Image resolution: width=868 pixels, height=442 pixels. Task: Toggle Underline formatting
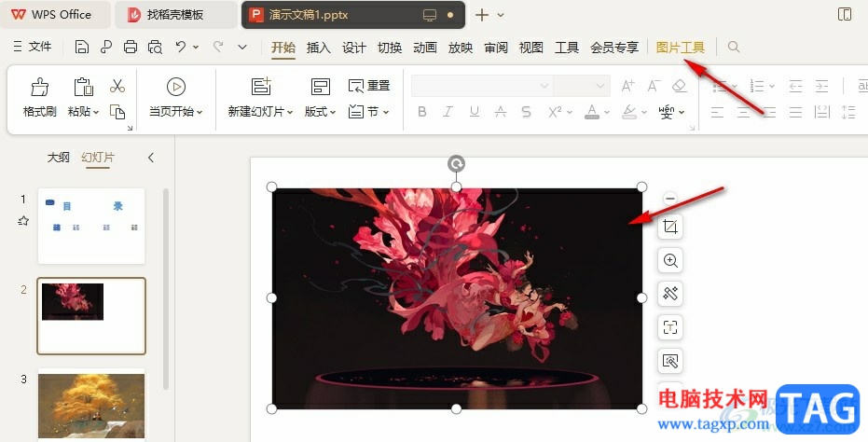coord(474,112)
